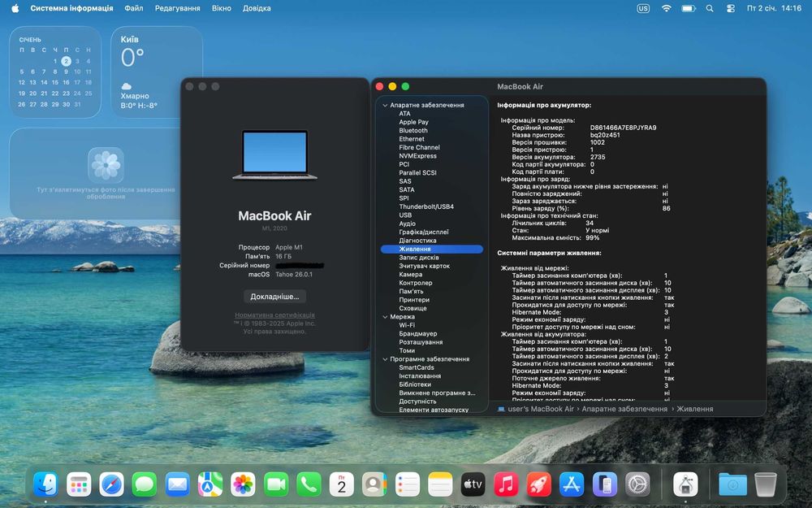Collapse the Програмне забезпечення section
812x508 pixels.
[x=385, y=359]
